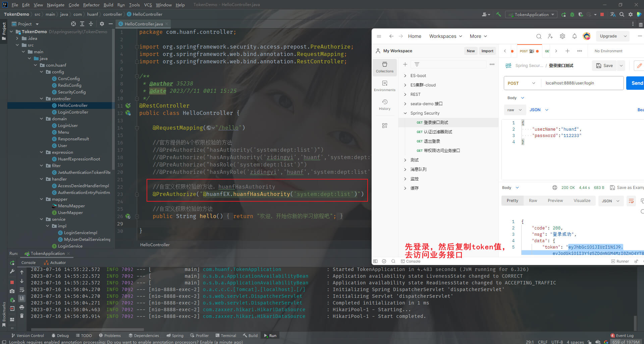Click the Postman user avatar
Image resolution: width=644 pixels, height=344 pixels.
[x=587, y=36]
